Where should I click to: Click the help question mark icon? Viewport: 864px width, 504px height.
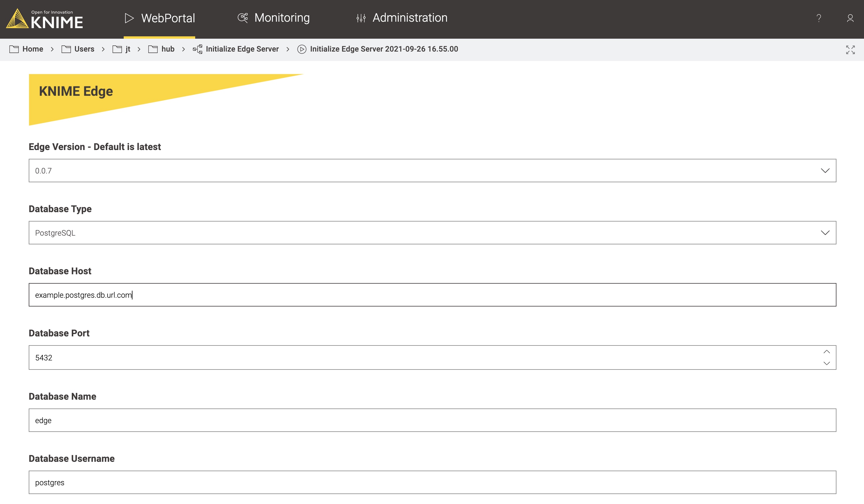pos(819,18)
